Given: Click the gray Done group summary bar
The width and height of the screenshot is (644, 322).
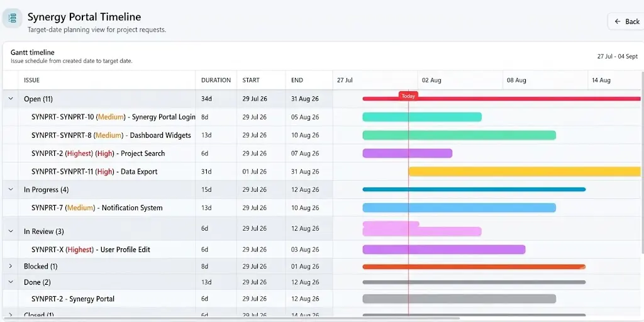Looking at the screenshot, I should coord(474,282).
